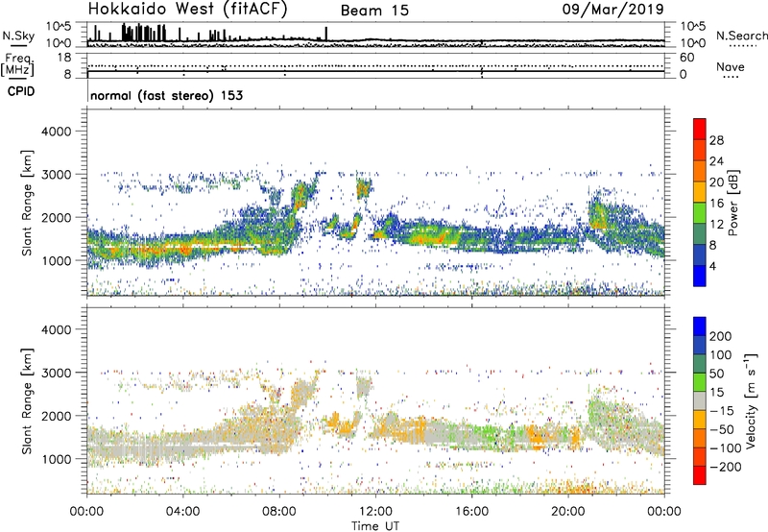Click the '04:00' time axis tick label

[182, 512]
